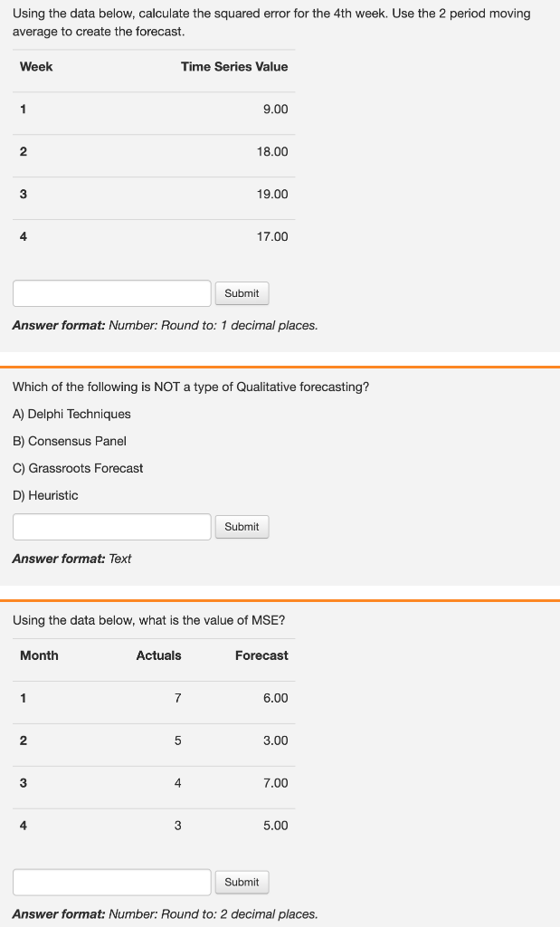The image size is (560, 927).
Task: Click the Forecast column header
Action: coord(261,655)
